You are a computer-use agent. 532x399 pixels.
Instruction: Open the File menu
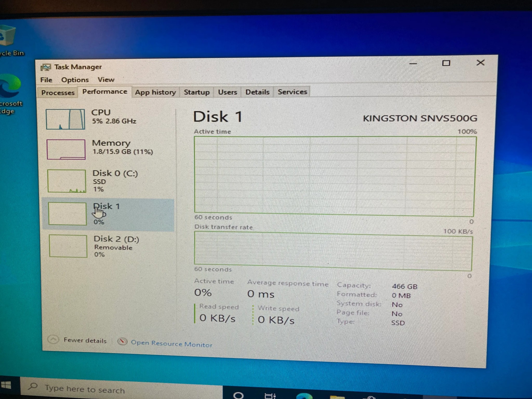46,80
